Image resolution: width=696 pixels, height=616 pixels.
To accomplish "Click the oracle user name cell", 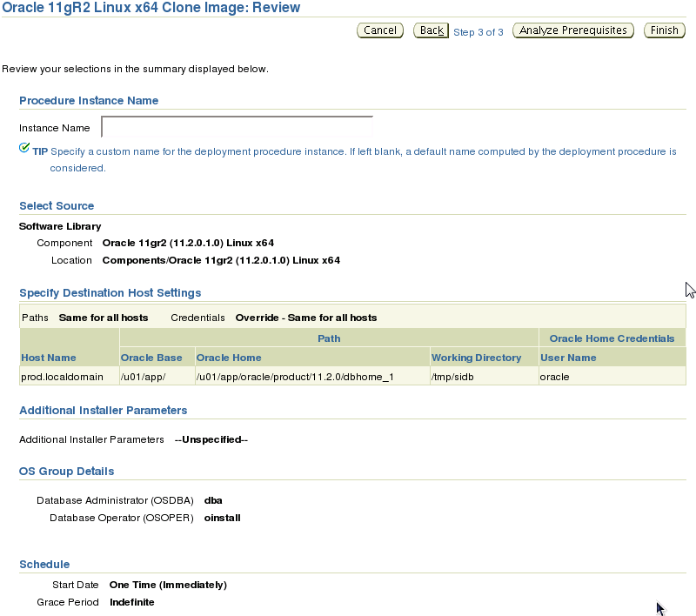I will pos(612,377).
